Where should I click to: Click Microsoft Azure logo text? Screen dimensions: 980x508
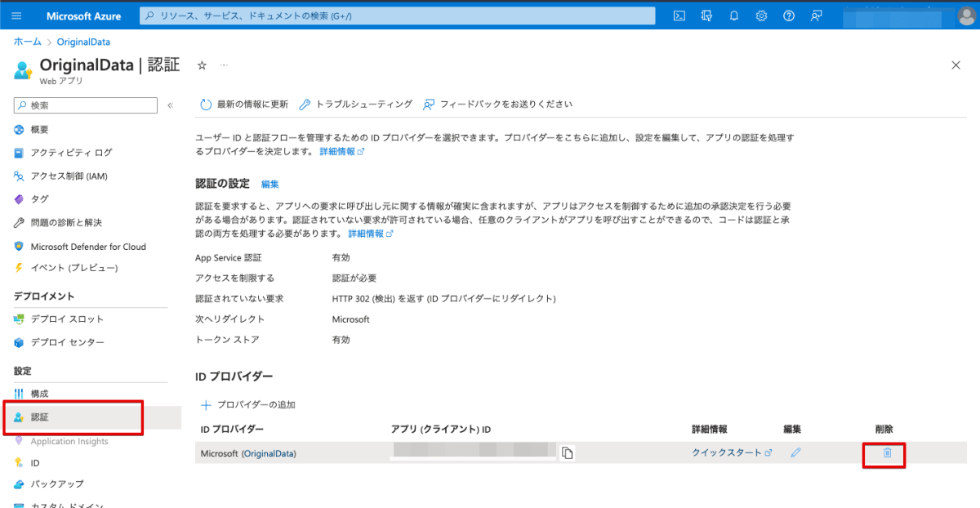pos(83,16)
